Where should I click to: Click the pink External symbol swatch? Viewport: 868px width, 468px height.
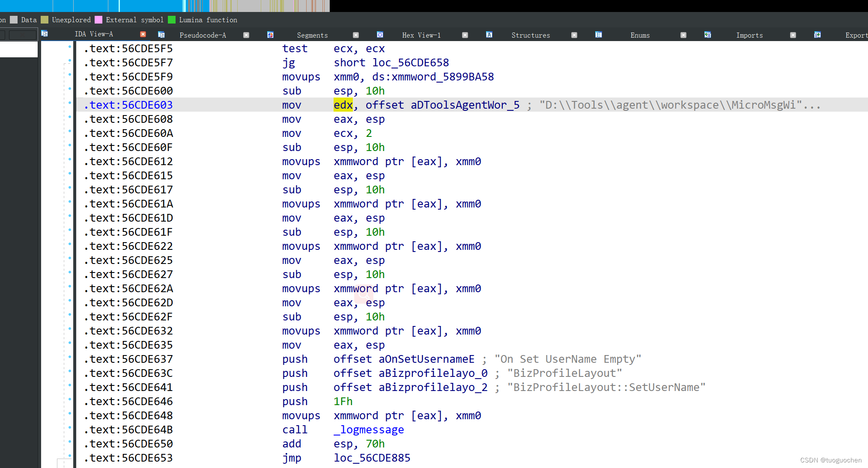click(x=98, y=20)
